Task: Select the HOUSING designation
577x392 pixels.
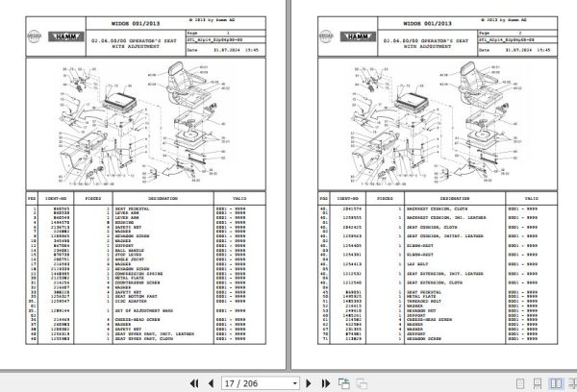Action: [x=124, y=223]
